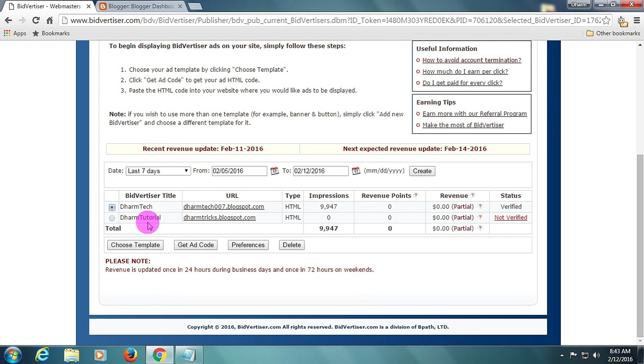
Task: Show revenue help in Total row
Action: [480, 228]
